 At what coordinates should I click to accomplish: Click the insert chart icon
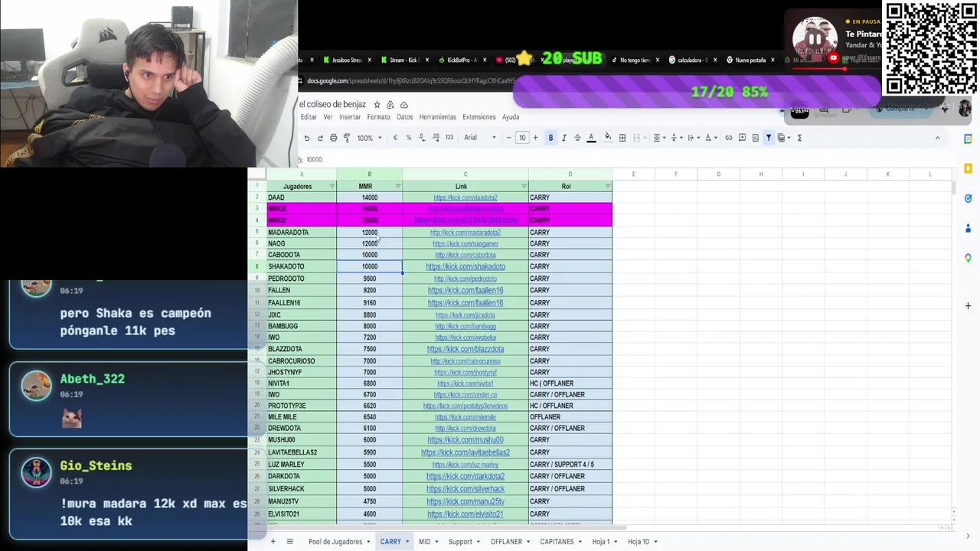(x=755, y=138)
